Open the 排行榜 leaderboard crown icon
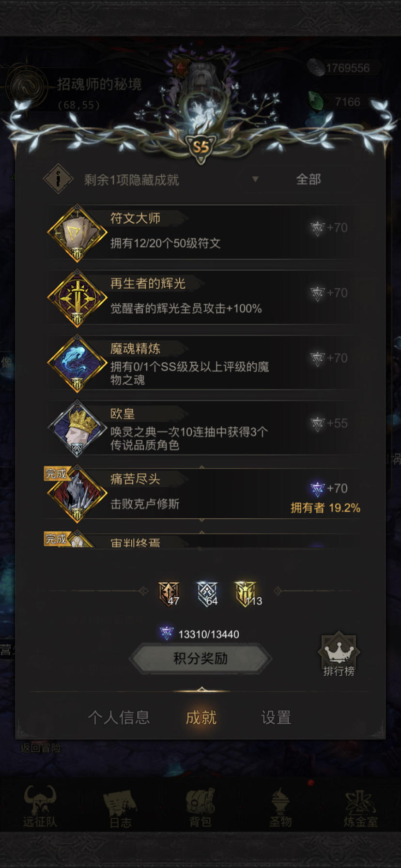 (x=339, y=654)
